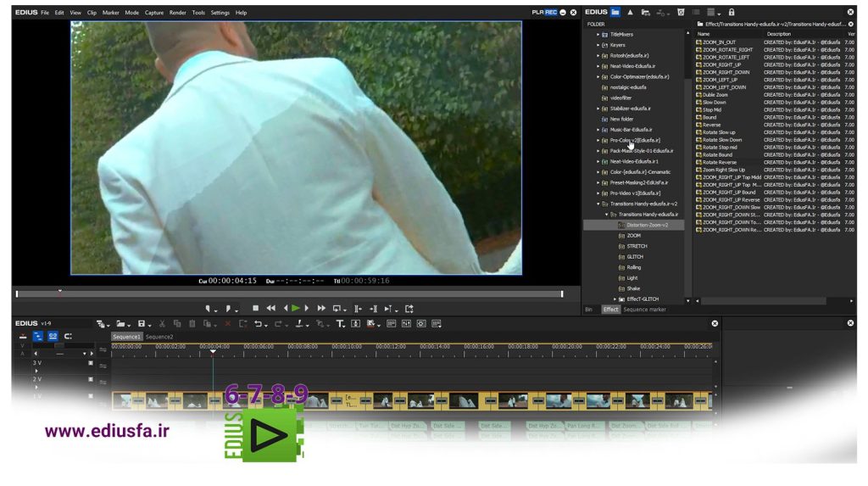
Task: Toggle snap to event magnet icon
Action: 68,337
